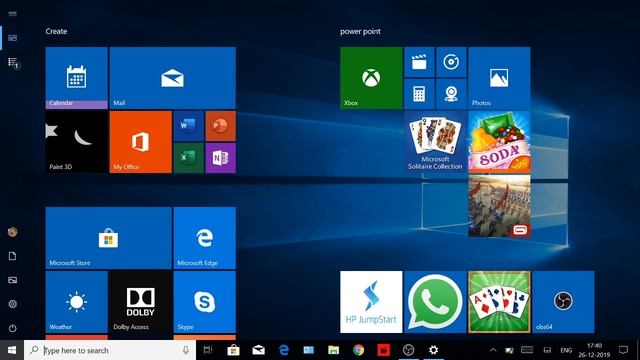Launch the obs64 tile
Screen dimensions: 640x360
click(563, 302)
